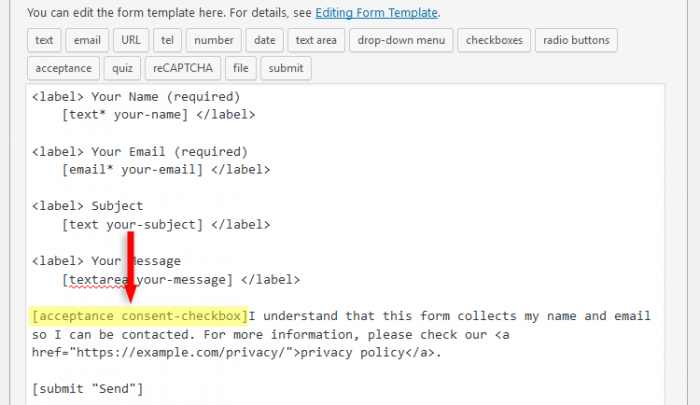Insert a submit button tag
The width and height of the screenshot is (700, 405).
tap(286, 68)
